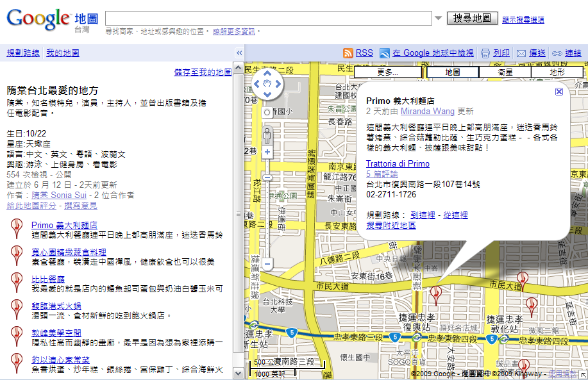The width and height of the screenshot is (588, 380).
Task: Click the chain link icon
Action: pos(557,53)
